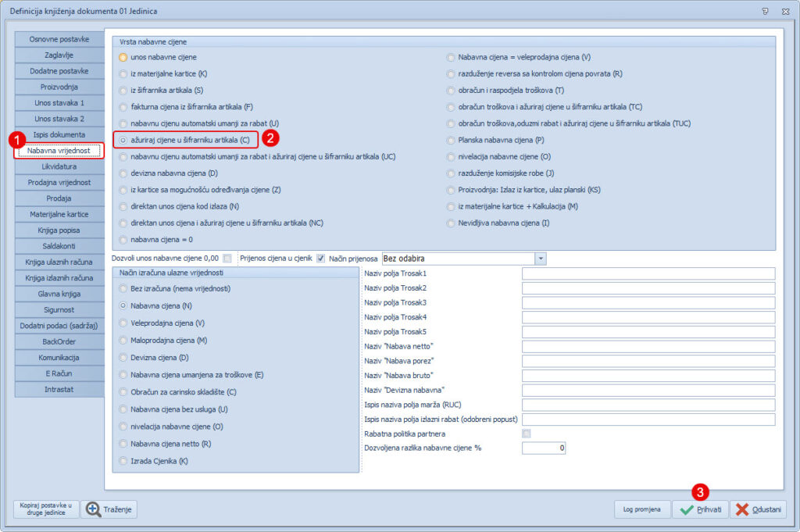
Task: Go to the Glavna knjiga tab
Action: 59,294
